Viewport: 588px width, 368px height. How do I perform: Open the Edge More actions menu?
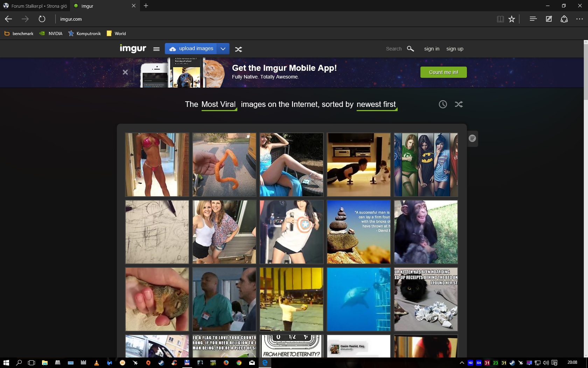pyautogui.click(x=580, y=19)
